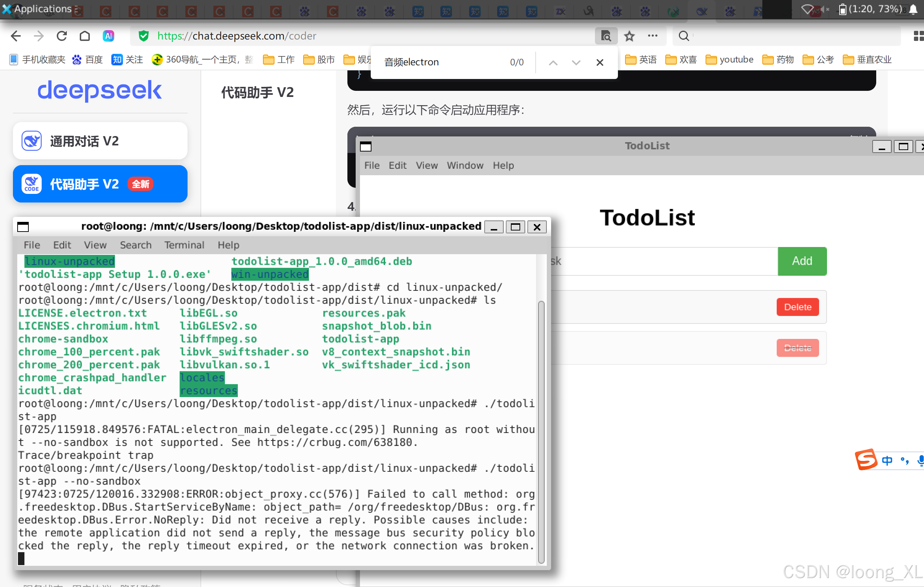
Task: Open the youtube bookmarks folder
Action: 729,60
